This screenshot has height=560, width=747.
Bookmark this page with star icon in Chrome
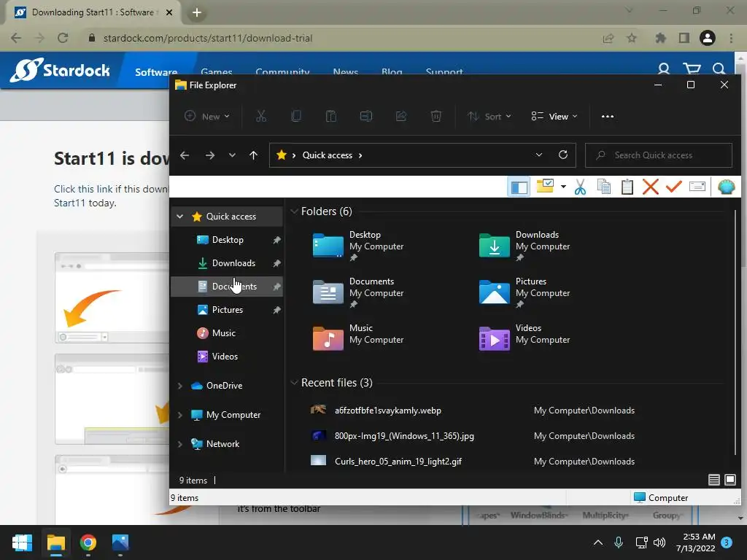[632, 38]
